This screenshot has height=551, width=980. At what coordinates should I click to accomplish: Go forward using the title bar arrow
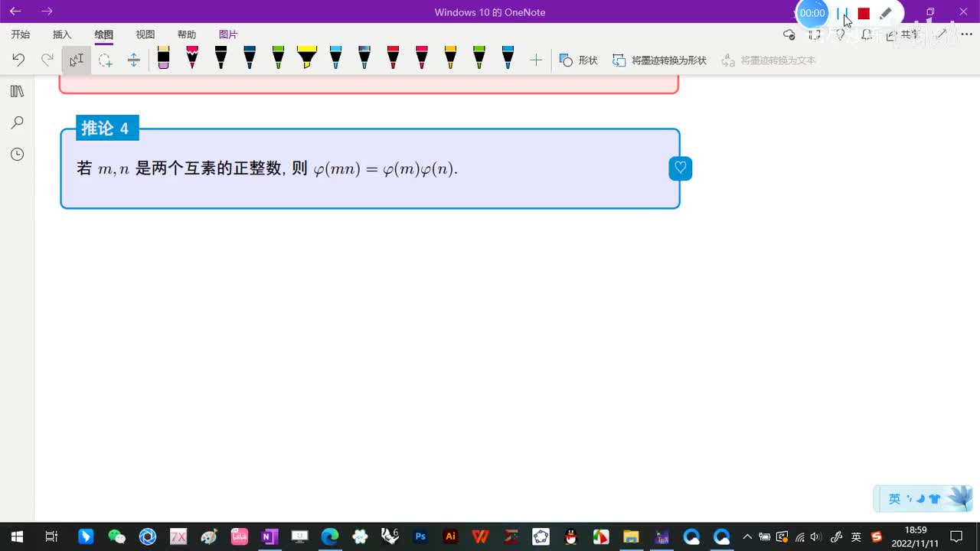click(47, 11)
